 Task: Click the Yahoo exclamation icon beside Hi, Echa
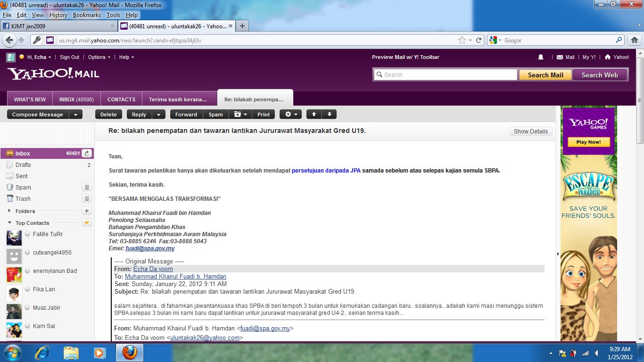point(11,58)
